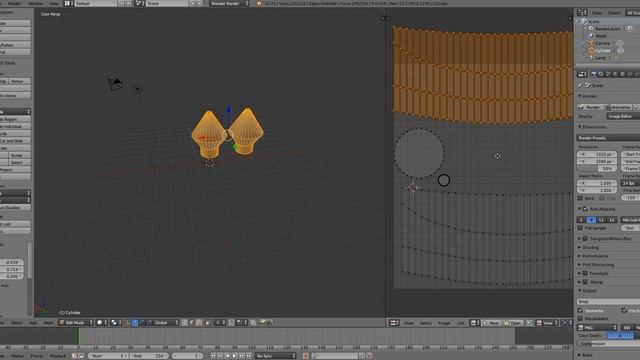640x360 pixels.
Task: Open the Render Presets menu
Action: (x=608, y=138)
